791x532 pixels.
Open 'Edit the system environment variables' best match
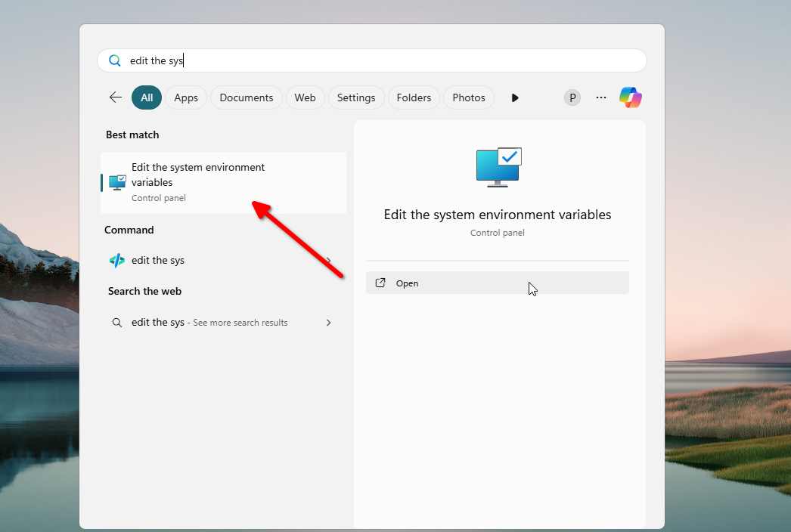click(x=198, y=182)
